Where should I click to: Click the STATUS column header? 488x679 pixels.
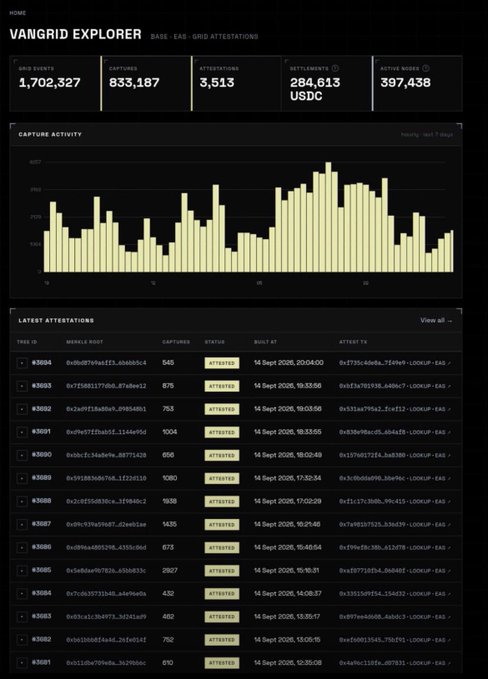point(214,342)
